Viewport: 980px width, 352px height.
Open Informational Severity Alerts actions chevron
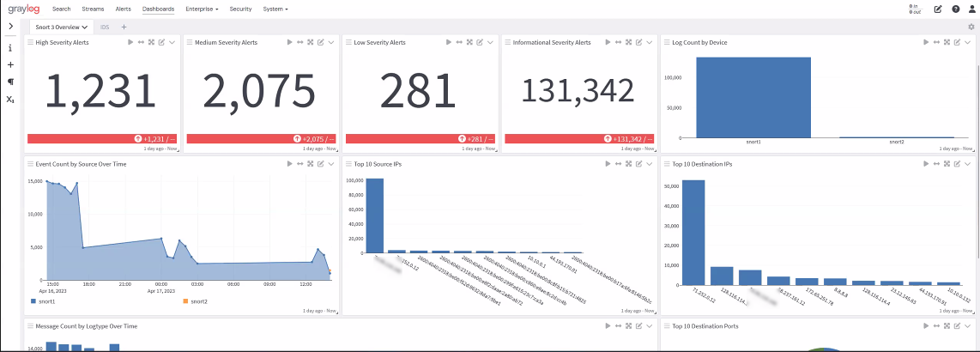point(650,42)
